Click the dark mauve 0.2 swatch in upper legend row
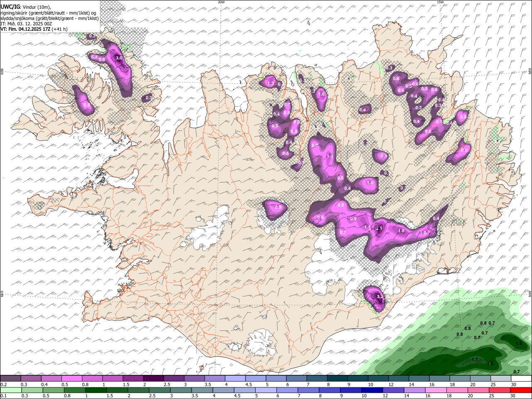The width and height of the screenshot is (532, 399). coord(11,378)
